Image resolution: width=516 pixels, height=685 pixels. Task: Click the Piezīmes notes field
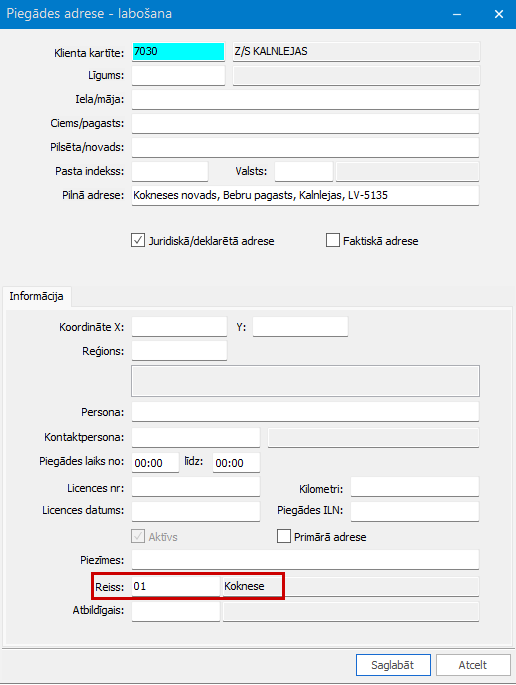click(x=305, y=560)
